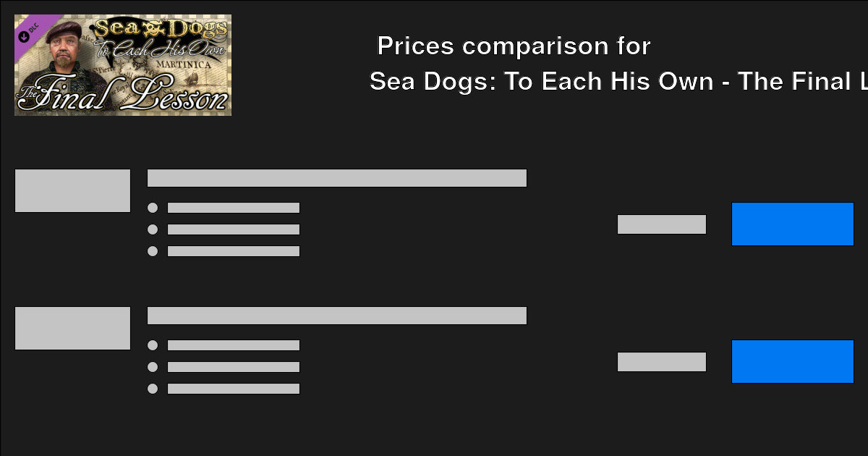Click the first bullet icon in top listing
Viewport: 868px width, 456px height.
(x=153, y=208)
